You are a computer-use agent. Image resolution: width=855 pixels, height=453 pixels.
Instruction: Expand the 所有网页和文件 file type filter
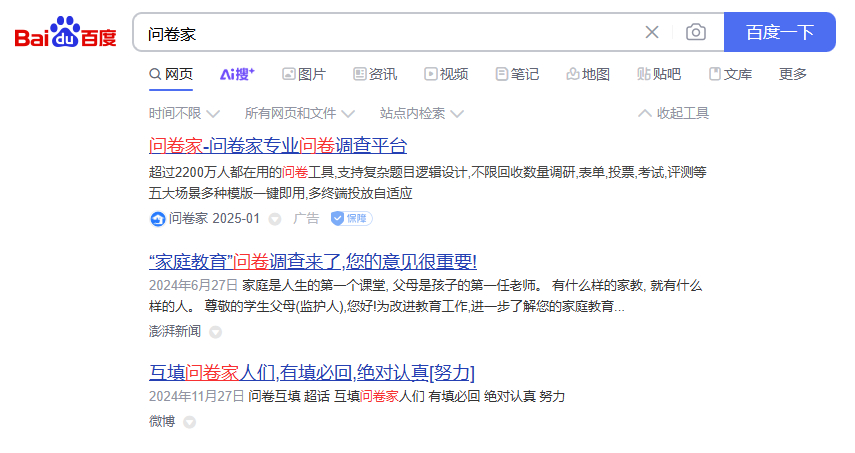click(300, 113)
